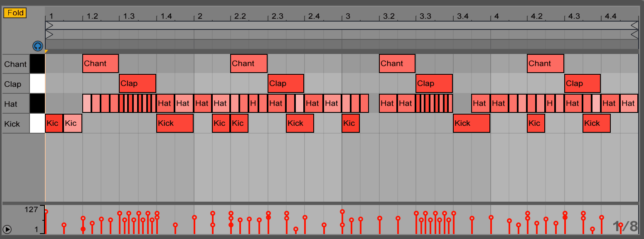Toggle the Fold button
The height and width of the screenshot is (239, 644).
click(15, 13)
